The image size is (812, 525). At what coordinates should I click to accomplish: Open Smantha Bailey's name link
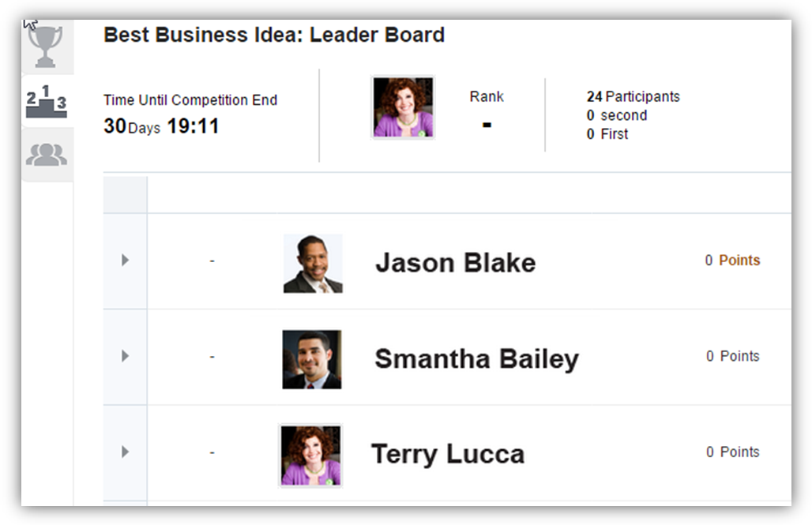pyautogui.click(x=476, y=358)
